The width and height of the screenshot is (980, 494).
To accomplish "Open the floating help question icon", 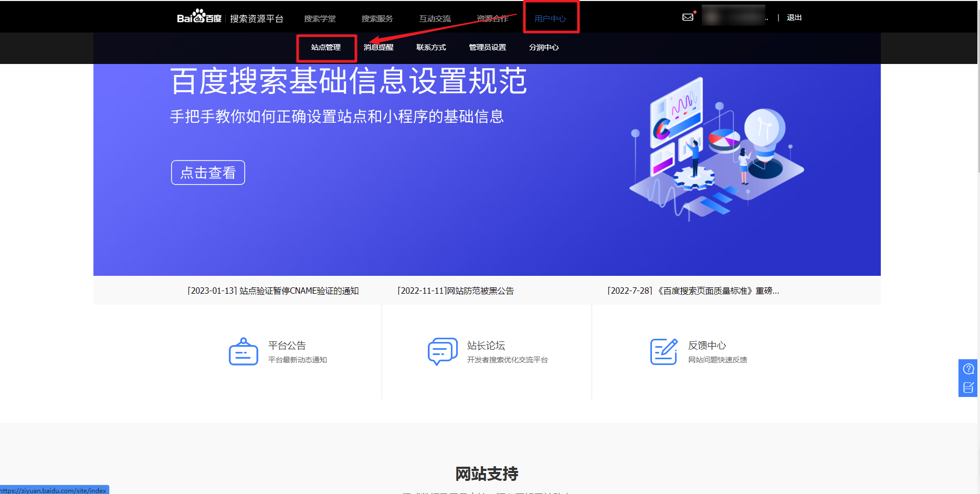I will pyautogui.click(x=968, y=369).
